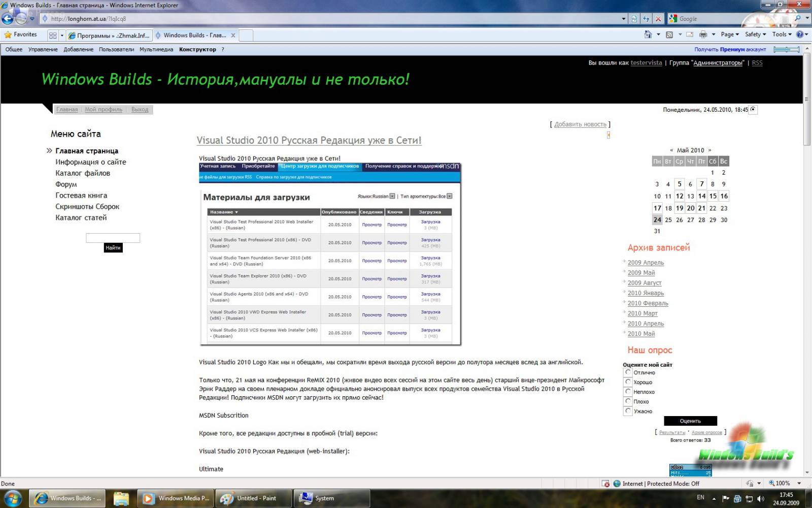The width and height of the screenshot is (812, 508).
Task: Open 'Конструктор' admin bar menu
Action: [x=197, y=49]
